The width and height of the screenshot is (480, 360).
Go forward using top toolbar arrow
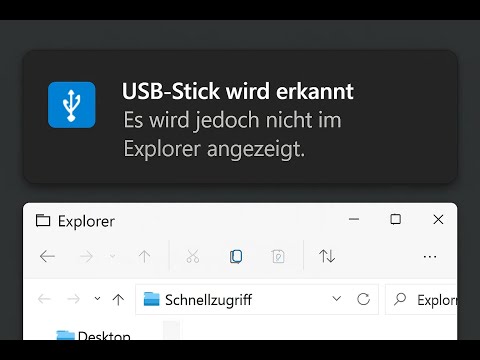tap(86, 256)
